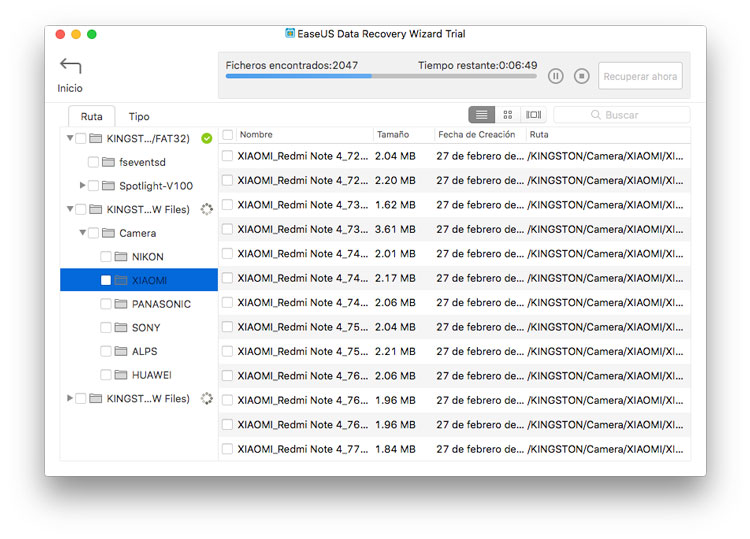Screen dimensions: 750x539
Task: Click the HUAWEI folder icon
Action: (121, 374)
